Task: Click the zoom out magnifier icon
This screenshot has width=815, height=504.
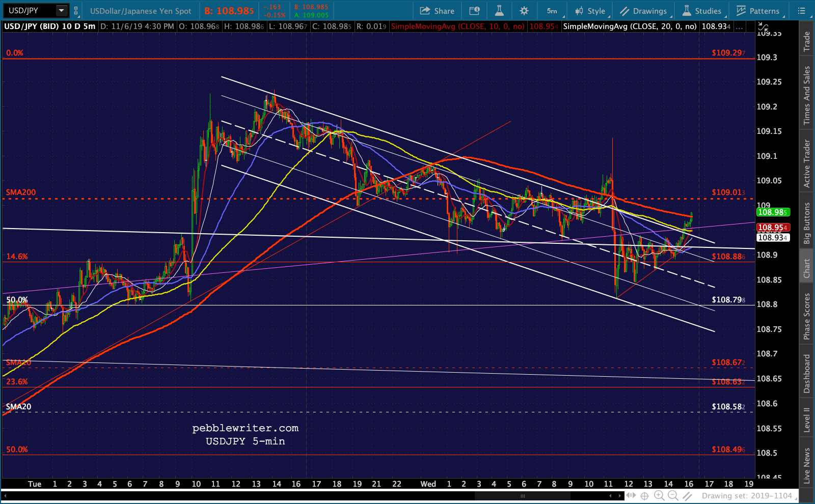Action: [673, 496]
